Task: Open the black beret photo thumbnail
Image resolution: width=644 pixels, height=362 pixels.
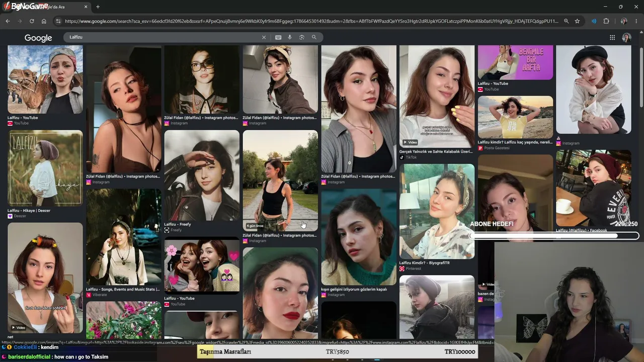Action: [x=594, y=89]
